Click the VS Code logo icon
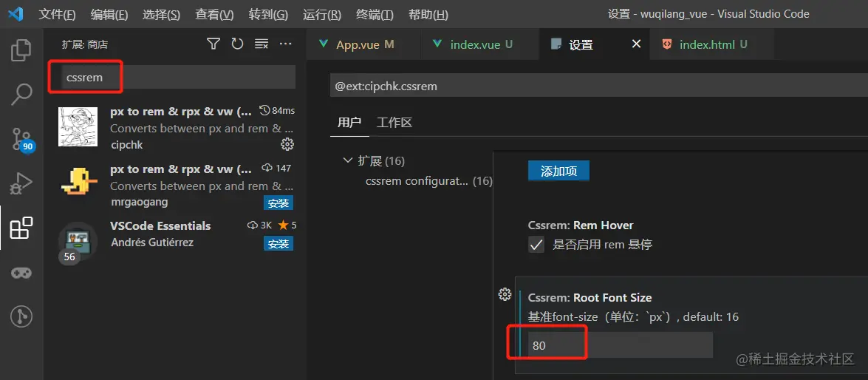 16,14
